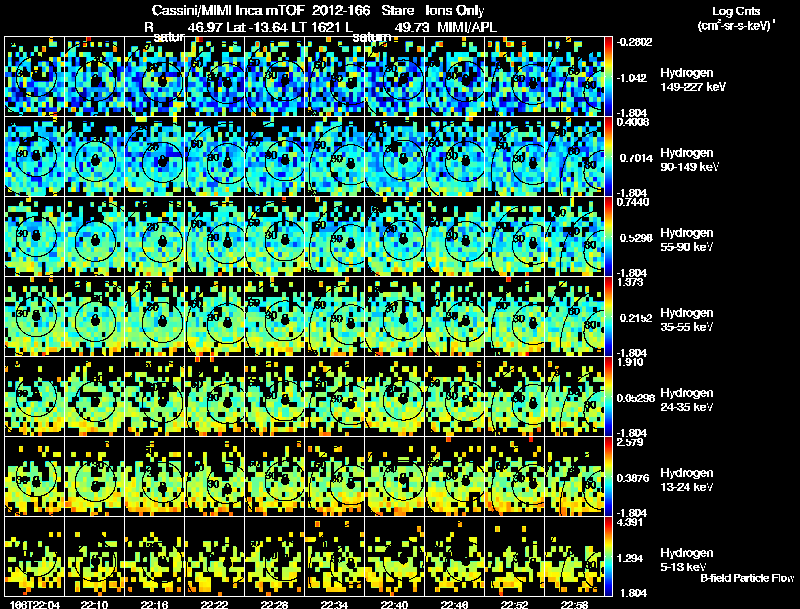800x609 pixels.
Task: Open the 35-55 keV panel at 22:28
Action: (274, 316)
